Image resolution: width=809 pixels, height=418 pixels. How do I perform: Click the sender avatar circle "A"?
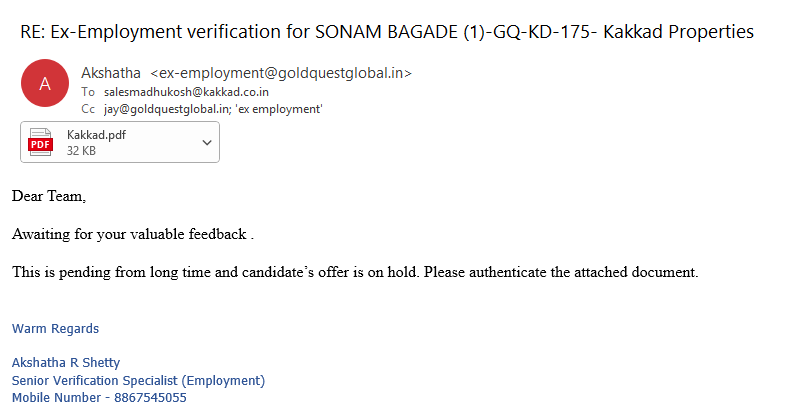pyautogui.click(x=45, y=85)
